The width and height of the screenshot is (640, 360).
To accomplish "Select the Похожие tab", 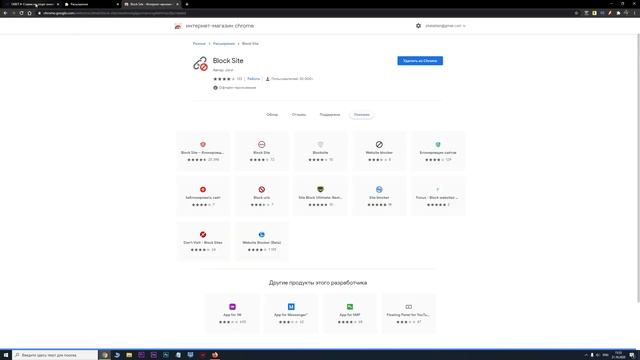I will [x=362, y=115].
